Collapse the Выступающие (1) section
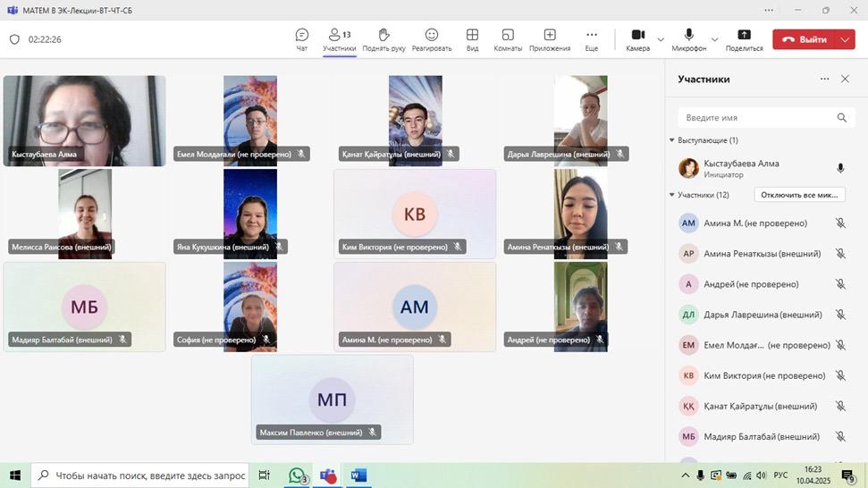The image size is (868, 488). 672,140
